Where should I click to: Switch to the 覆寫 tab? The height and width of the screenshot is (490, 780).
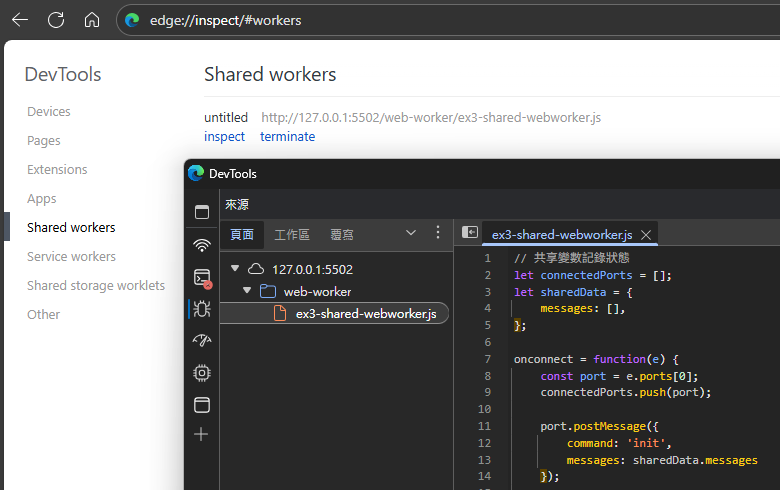tap(342, 235)
